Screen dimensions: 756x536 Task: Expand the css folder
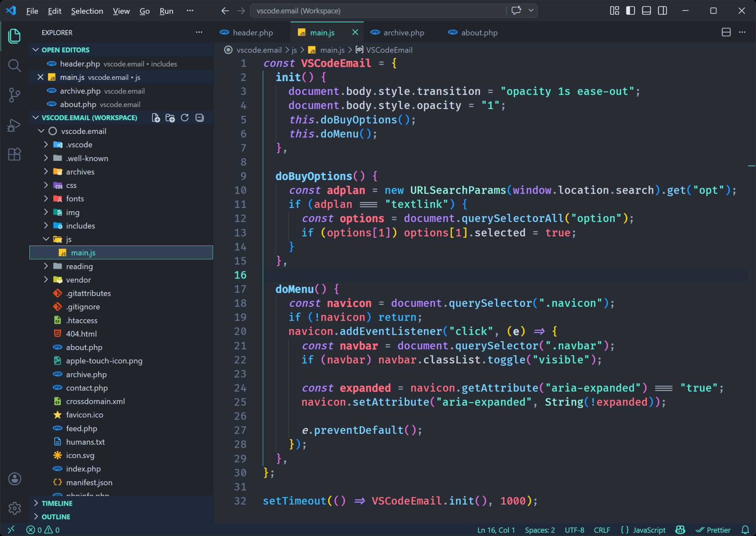pos(46,185)
